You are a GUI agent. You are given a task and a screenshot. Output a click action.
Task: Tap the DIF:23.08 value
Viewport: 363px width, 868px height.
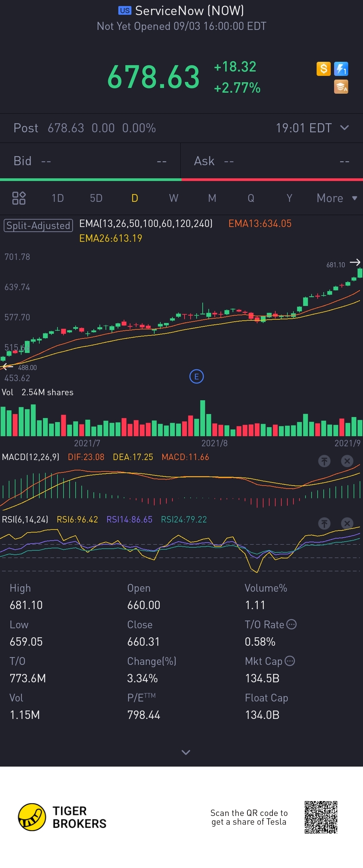pyautogui.click(x=86, y=457)
